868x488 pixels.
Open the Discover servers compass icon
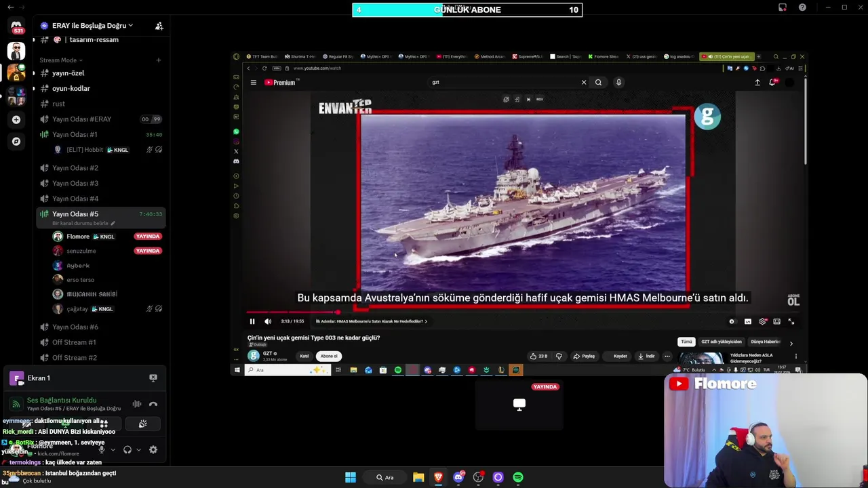click(x=16, y=142)
